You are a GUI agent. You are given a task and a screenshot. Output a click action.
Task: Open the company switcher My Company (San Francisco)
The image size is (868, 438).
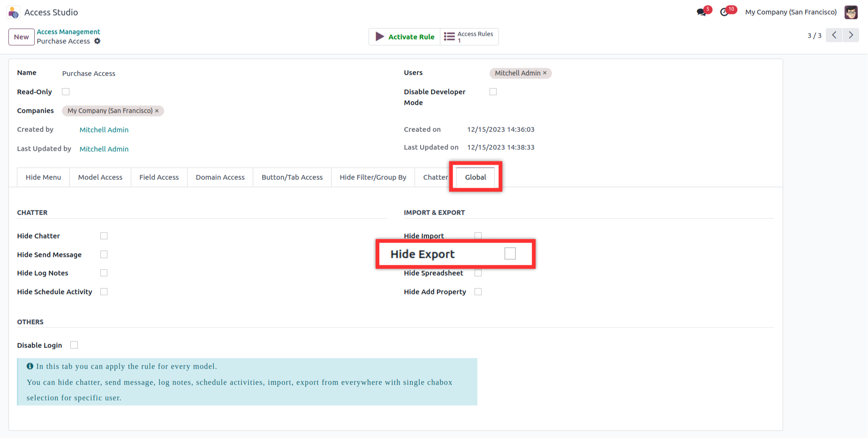tap(791, 12)
